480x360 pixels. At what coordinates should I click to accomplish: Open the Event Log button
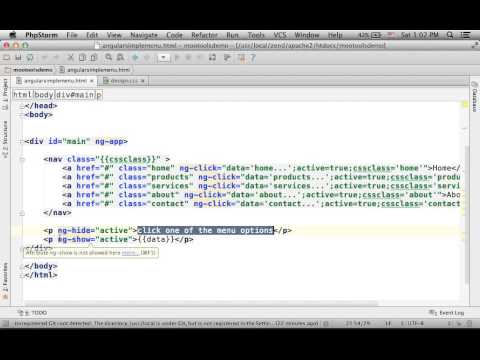pos(447,313)
